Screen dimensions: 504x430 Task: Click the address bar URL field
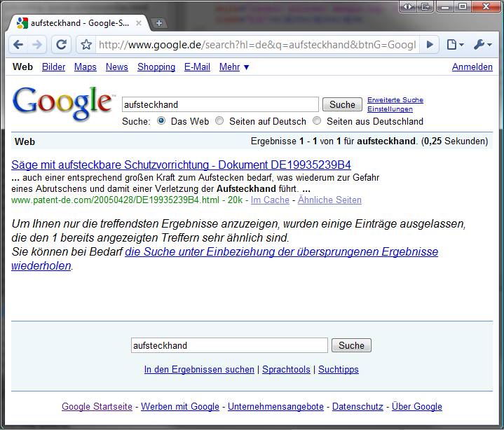tap(257, 45)
